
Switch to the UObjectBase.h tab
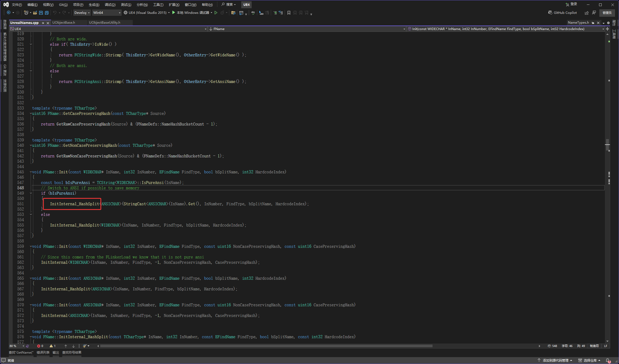(64, 23)
